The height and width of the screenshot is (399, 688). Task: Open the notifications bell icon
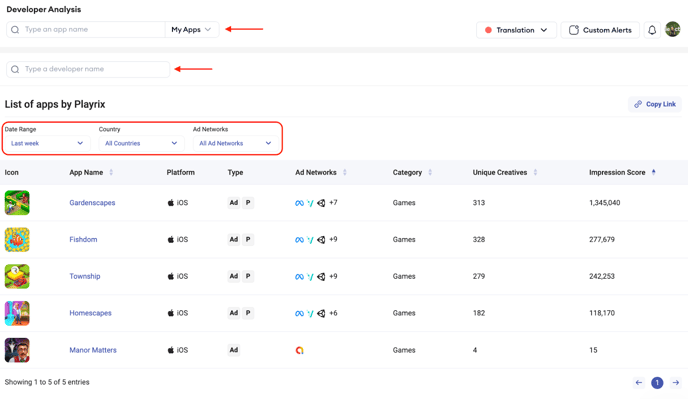tap(652, 30)
